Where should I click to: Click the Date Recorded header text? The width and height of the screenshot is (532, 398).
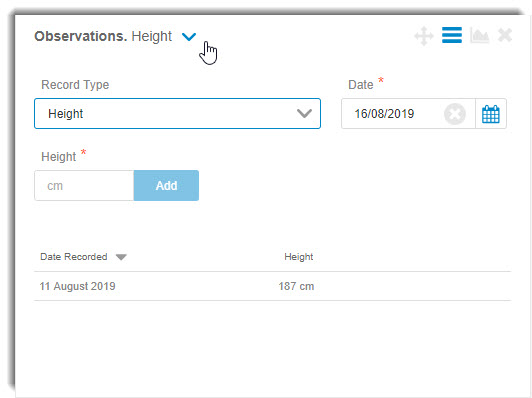[74, 257]
